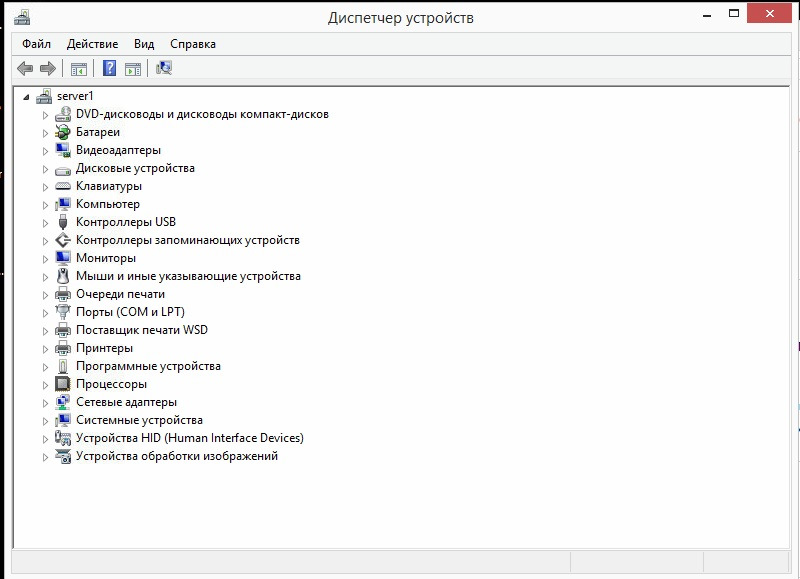
Task: Select the Батареи label
Action: pyautogui.click(x=98, y=132)
